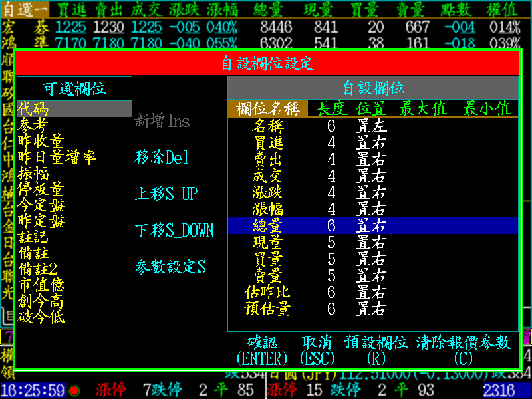This screenshot has height=399, width=532.
Task: Move column down with 下移S_DOWN
Action: coord(174,231)
